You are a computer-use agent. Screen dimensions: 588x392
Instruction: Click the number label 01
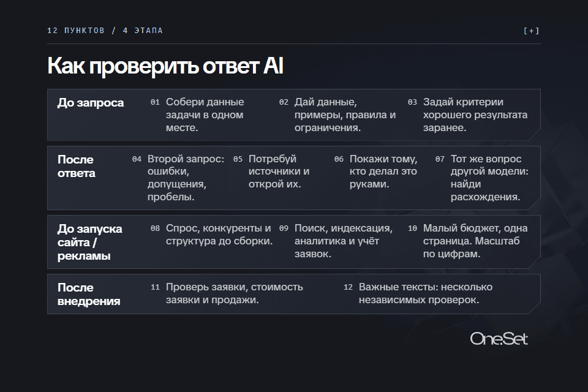click(x=155, y=102)
